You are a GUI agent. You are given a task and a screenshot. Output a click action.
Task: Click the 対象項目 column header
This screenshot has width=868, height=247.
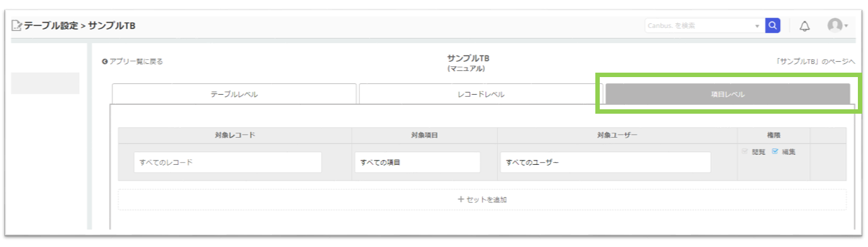point(425,135)
